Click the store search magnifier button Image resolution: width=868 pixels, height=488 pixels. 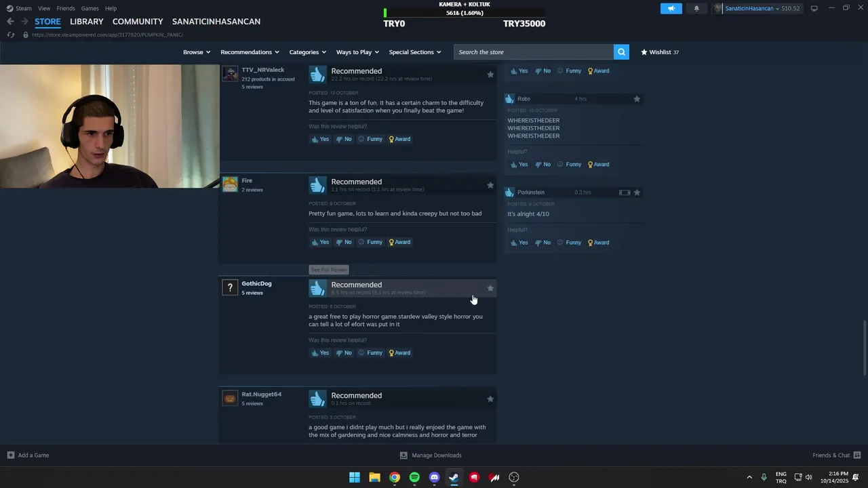tap(621, 52)
